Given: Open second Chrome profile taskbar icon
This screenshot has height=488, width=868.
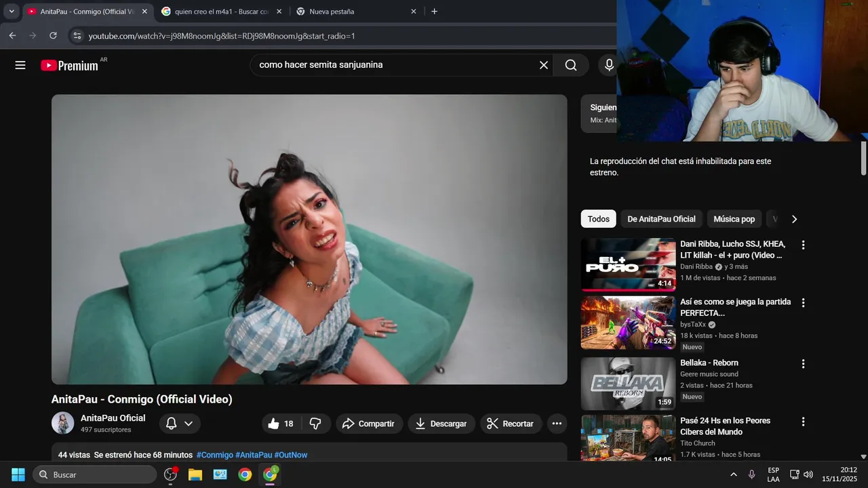Looking at the screenshot, I should coord(270,474).
